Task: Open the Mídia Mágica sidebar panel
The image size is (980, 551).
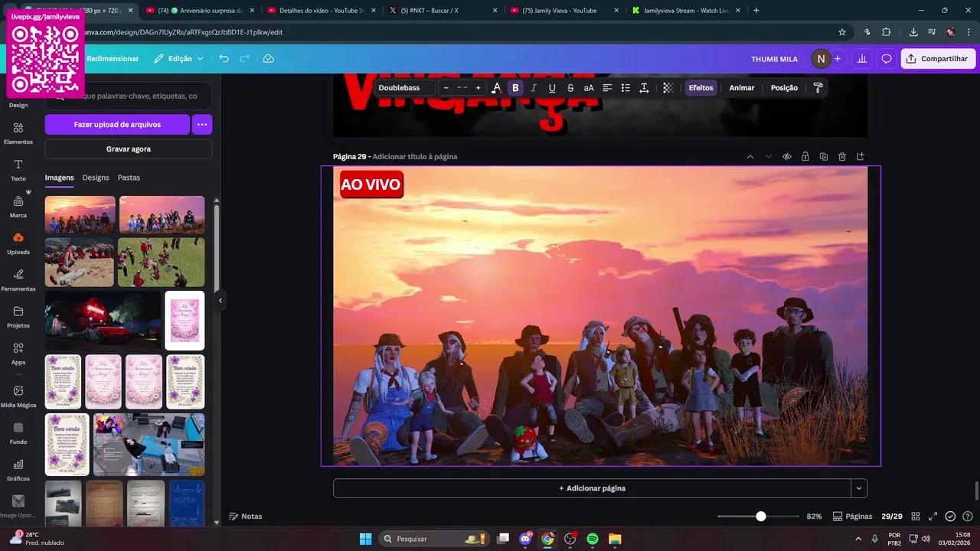Action: pyautogui.click(x=18, y=396)
